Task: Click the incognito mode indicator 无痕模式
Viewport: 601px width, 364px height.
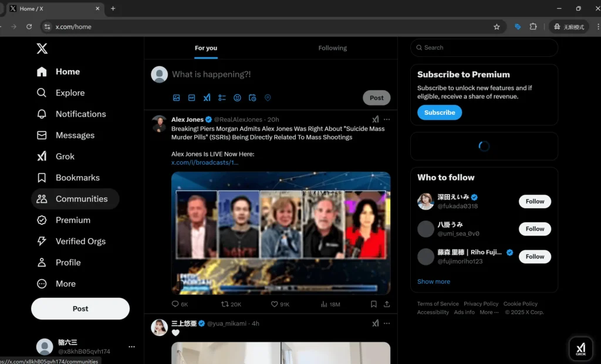Action: (569, 26)
